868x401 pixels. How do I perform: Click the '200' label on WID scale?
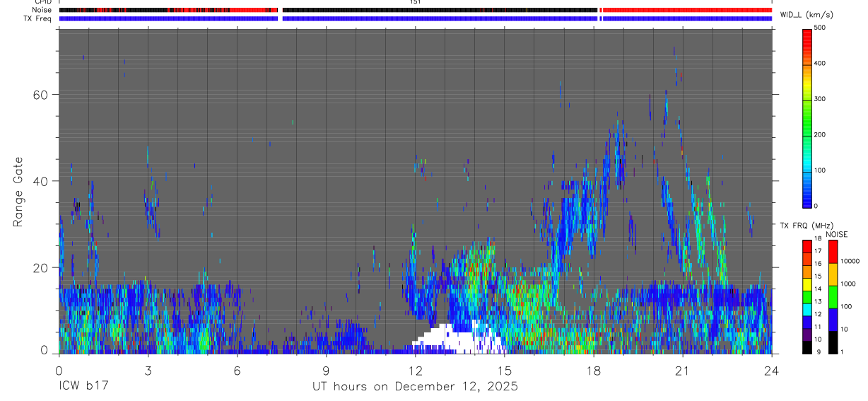[820, 134]
